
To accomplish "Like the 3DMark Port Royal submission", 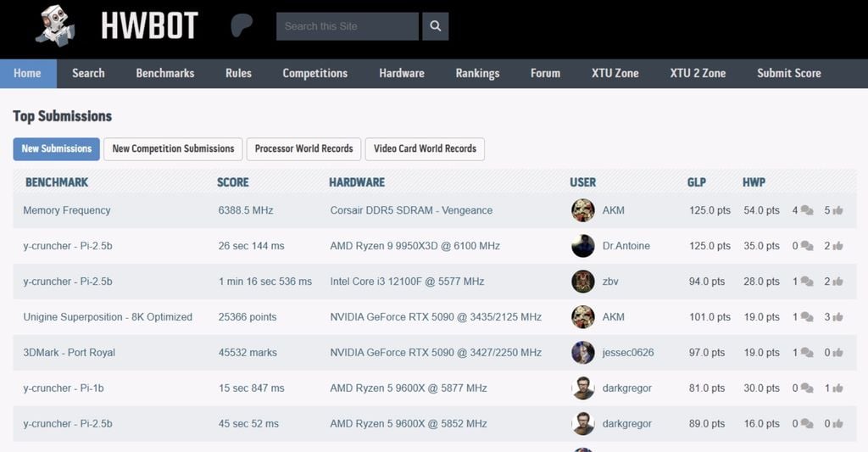I will [x=837, y=352].
